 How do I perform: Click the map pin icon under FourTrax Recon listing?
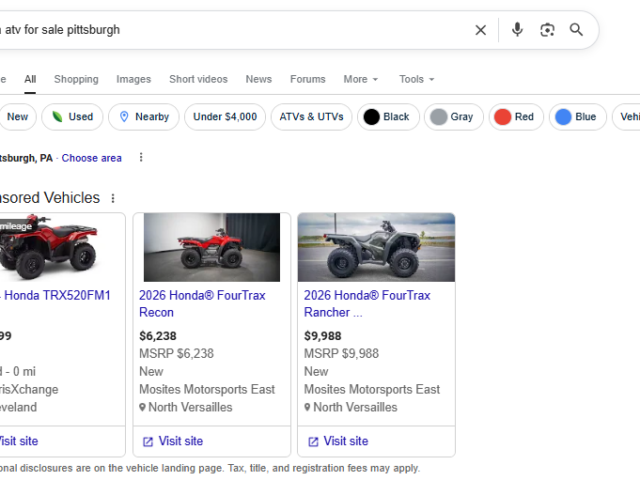(x=142, y=407)
